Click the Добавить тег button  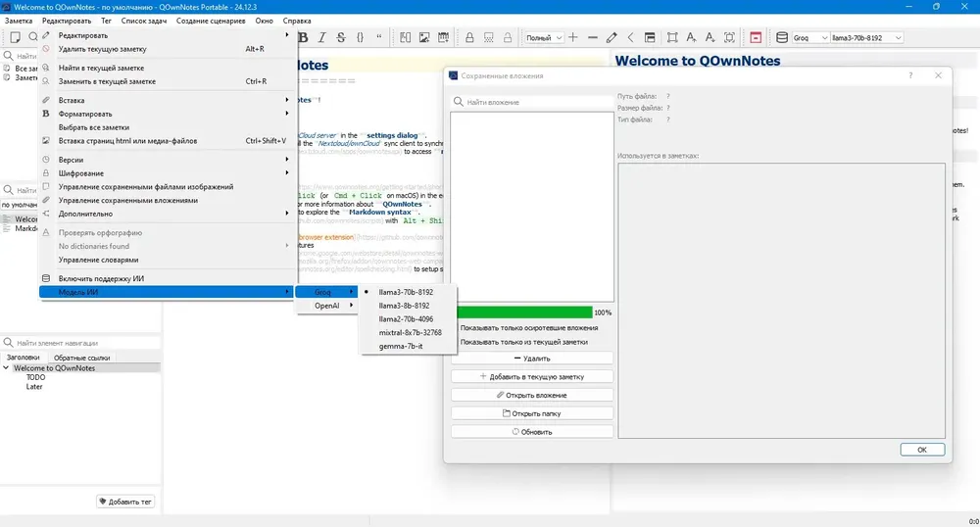point(125,502)
